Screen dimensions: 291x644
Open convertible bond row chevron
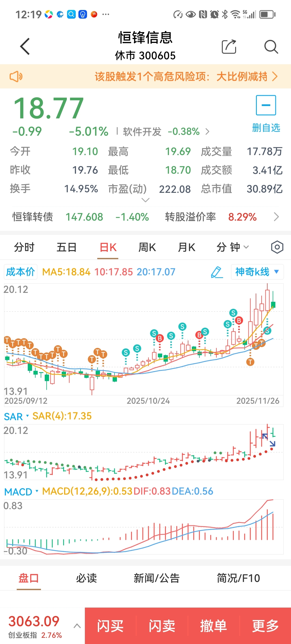(x=276, y=217)
